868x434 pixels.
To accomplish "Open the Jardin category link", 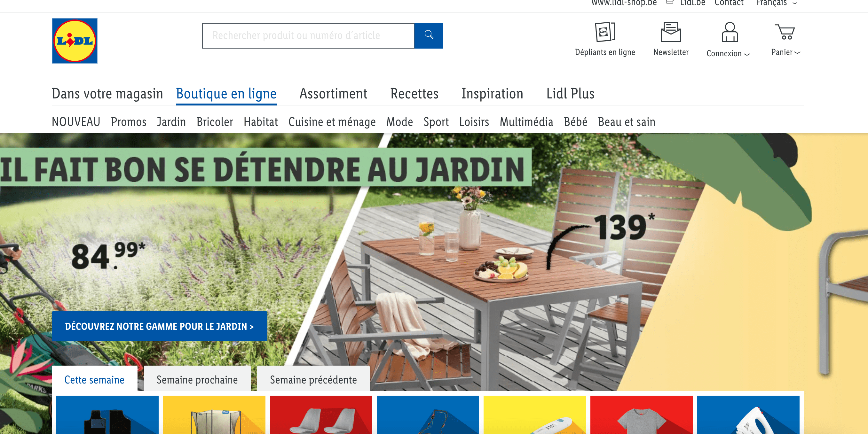I will pyautogui.click(x=171, y=121).
